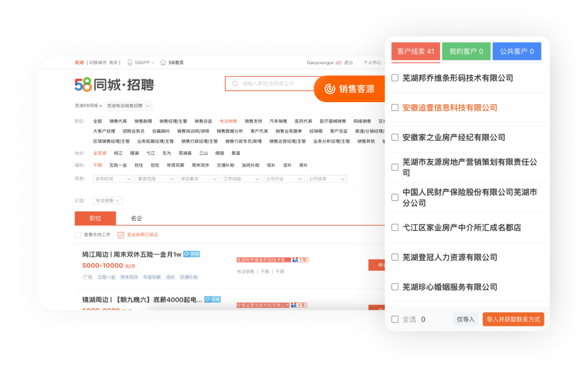Viewport: 588px width, 371px height.
Task: Open the 发布时间 dropdown
Action: click(113, 178)
